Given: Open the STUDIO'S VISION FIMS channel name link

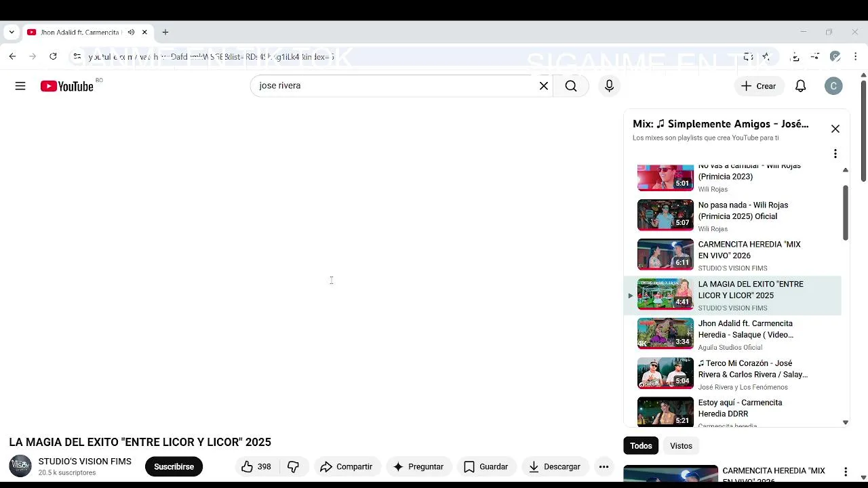Looking at the screenshot, I should [x=85, y=462].
